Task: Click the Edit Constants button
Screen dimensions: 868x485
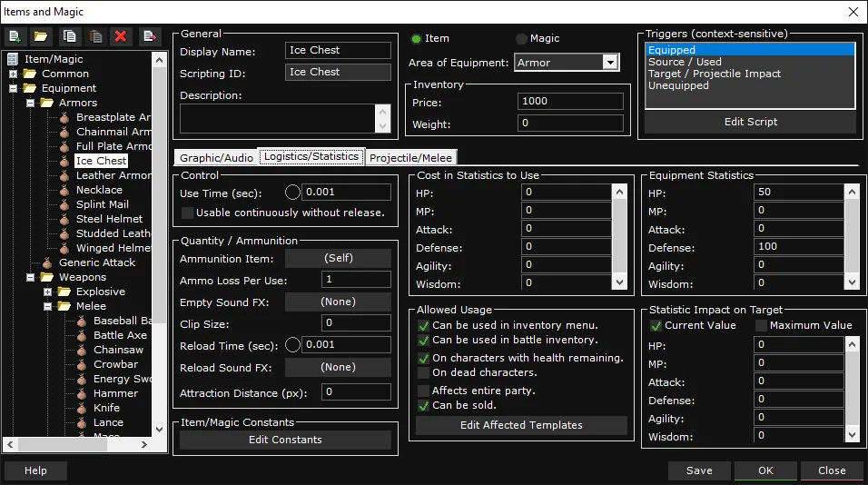Action: 285,440
